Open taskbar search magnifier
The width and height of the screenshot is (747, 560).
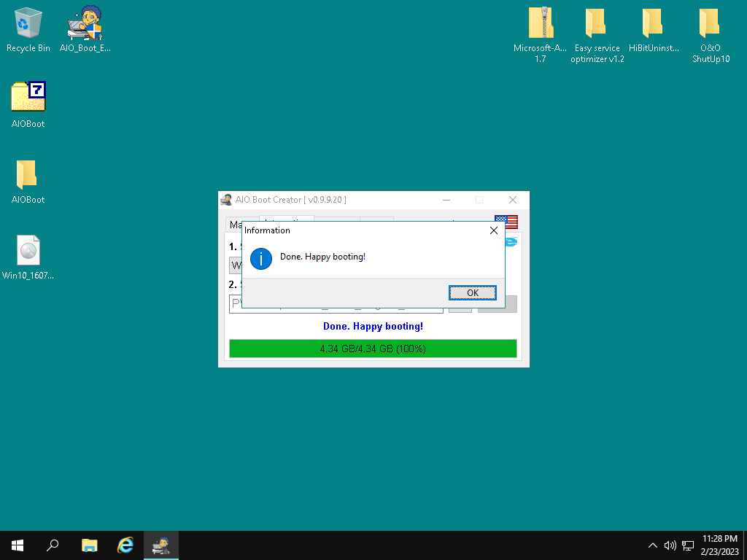[x=53, y=545]
